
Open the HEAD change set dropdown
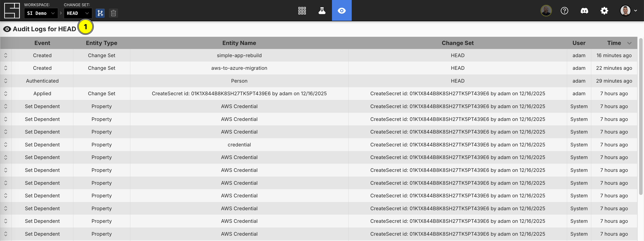78,13
